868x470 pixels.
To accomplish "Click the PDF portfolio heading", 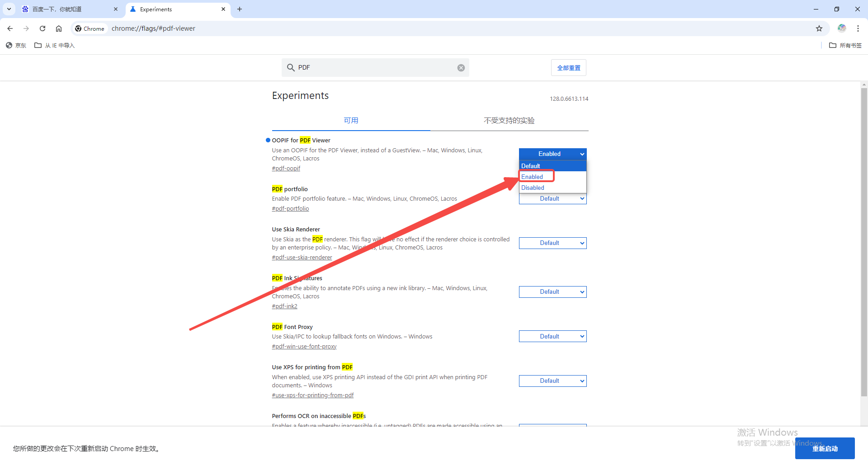I will point(290,189).
